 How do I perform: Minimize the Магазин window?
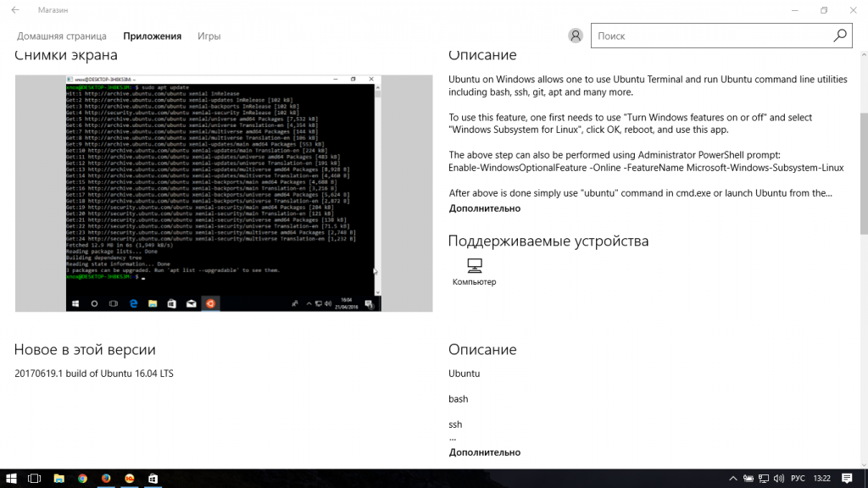tap(795, 10)
